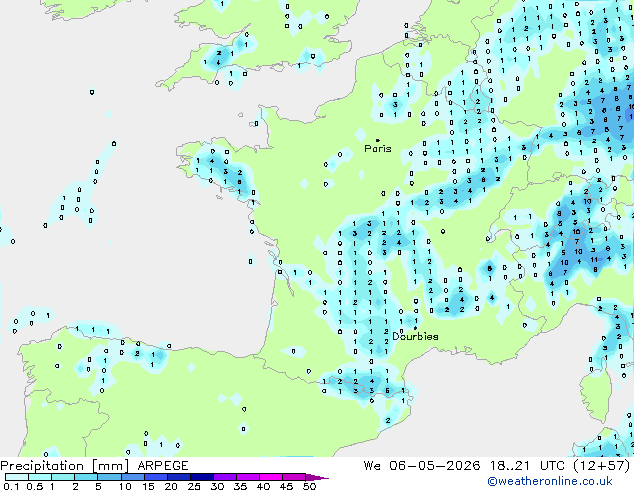Screen dimensions: 634x490
Task: Click legend value label '25'
Action: 194,486
